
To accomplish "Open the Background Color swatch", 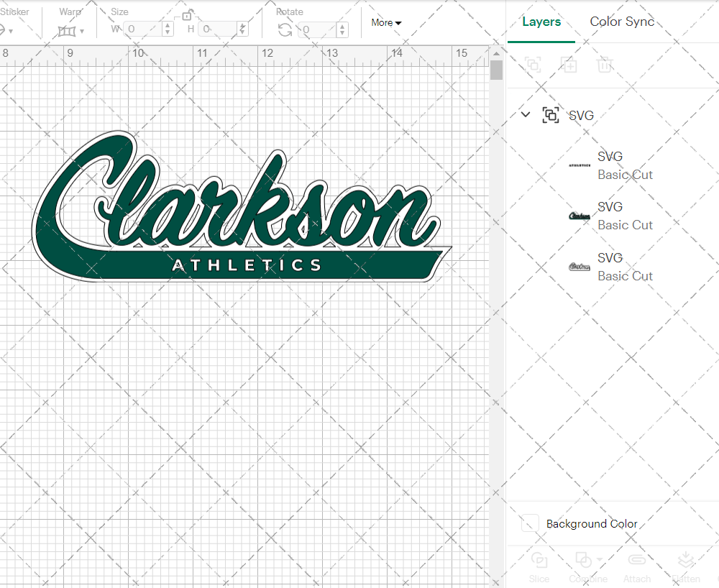I will pos(529,524).
